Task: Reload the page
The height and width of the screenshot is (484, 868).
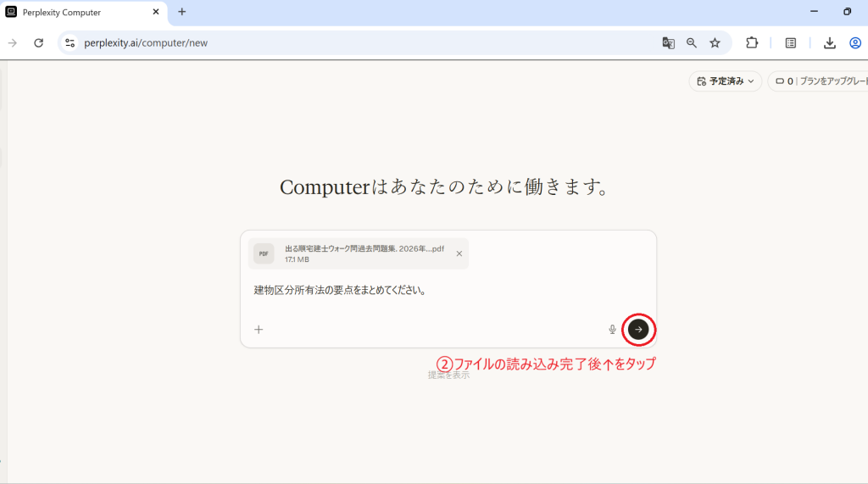Action: click(x=38, y=43)
